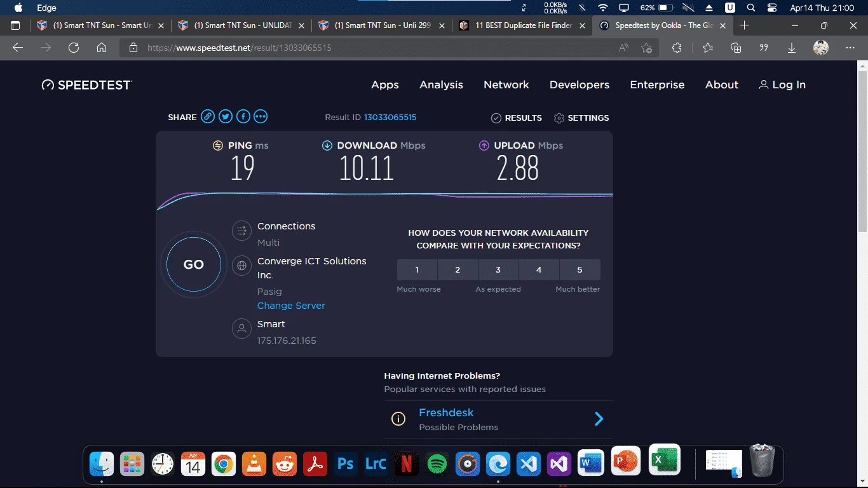Image resolution: width=868 pixels, height=488 pixels.
Task: Click the Change Server link
Action: tap(291, 306)
